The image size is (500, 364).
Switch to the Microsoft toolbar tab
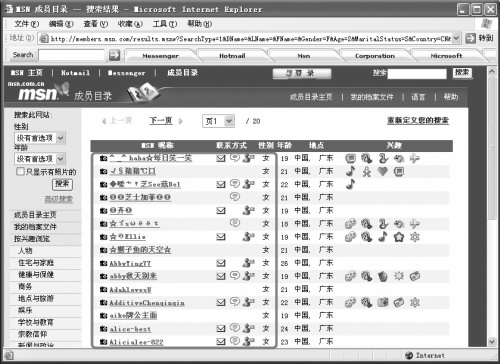446,56
